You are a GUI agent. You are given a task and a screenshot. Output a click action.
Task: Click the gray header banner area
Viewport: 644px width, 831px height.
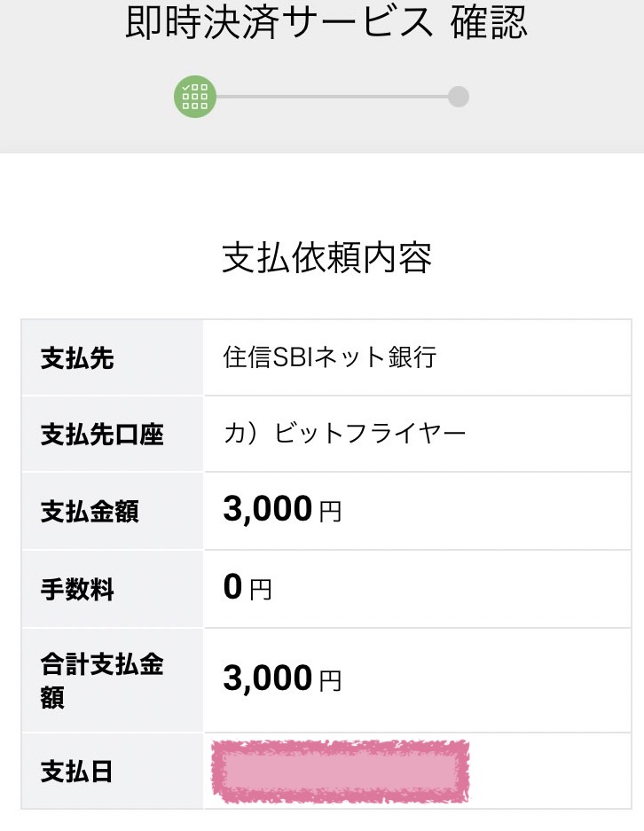coord(322,76)
